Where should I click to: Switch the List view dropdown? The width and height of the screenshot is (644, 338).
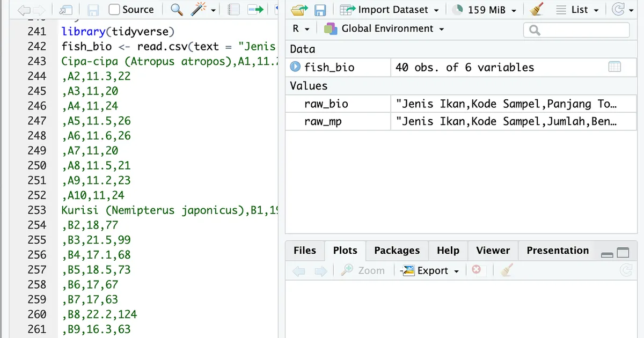click(577, 10)
